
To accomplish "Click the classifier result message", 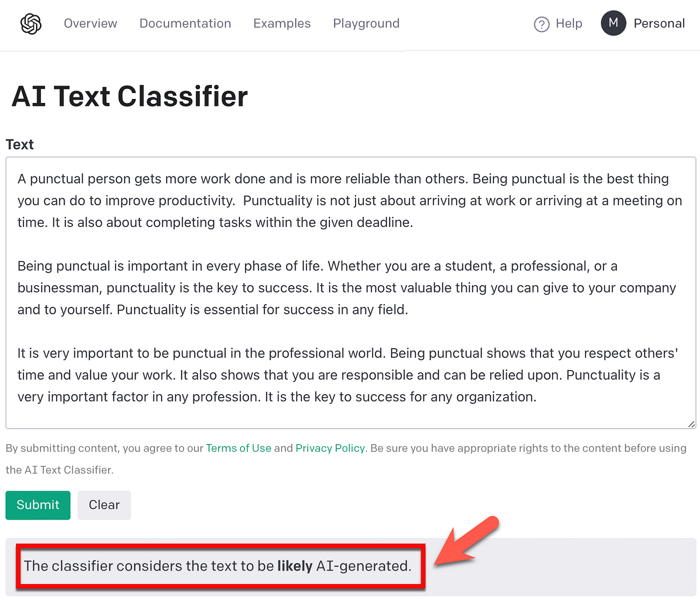I will [217, 566].
